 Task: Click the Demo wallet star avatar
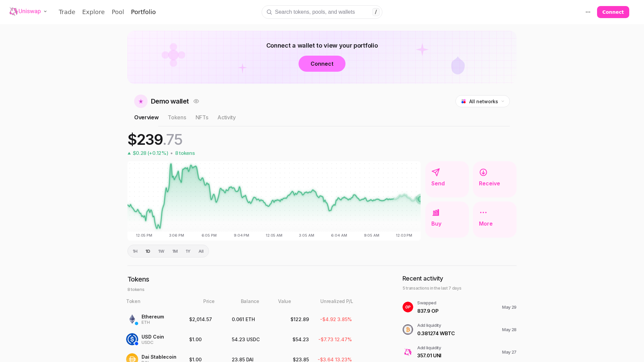pos(141,101)
